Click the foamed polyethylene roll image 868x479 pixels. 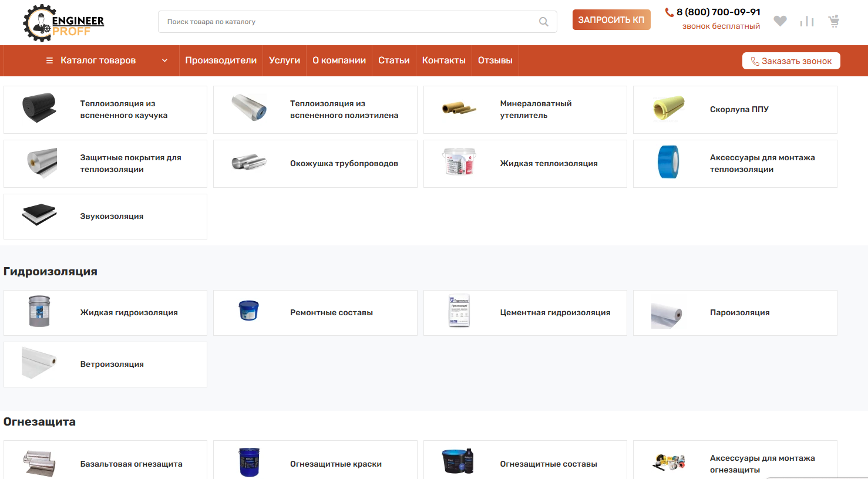249,107
